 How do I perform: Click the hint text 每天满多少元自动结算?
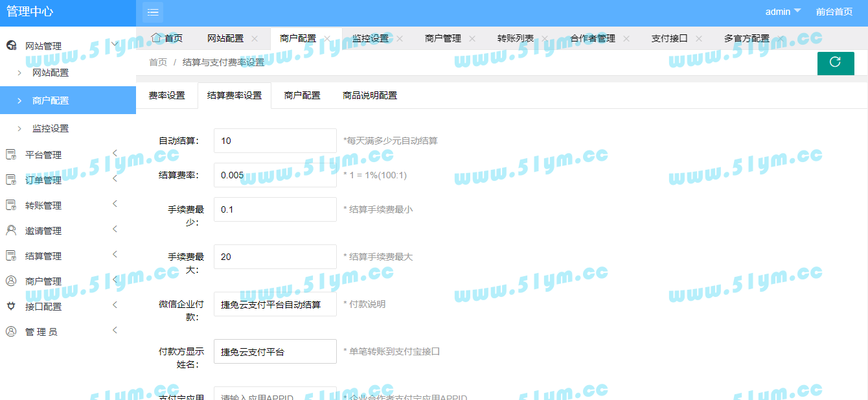pos(391,141)
